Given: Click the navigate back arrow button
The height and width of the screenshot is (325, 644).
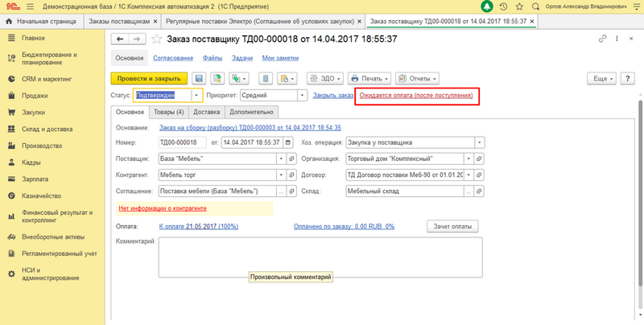Looking at the screenshot, I should (x=119, y=39).
